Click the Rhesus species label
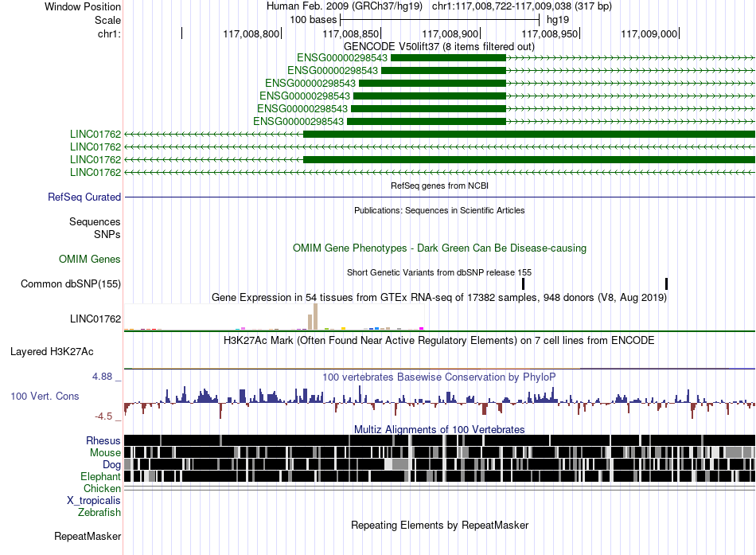756x555 pixels. coord(103,440)
